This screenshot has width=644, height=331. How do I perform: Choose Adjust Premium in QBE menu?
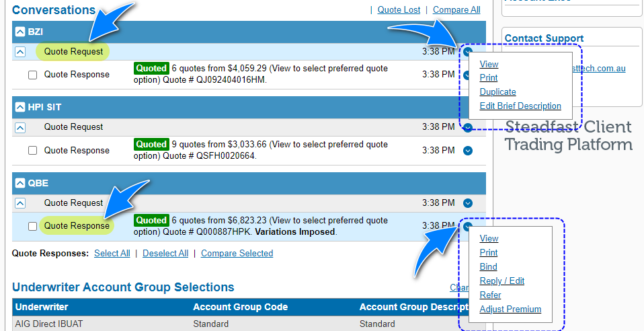coord(510,309)
